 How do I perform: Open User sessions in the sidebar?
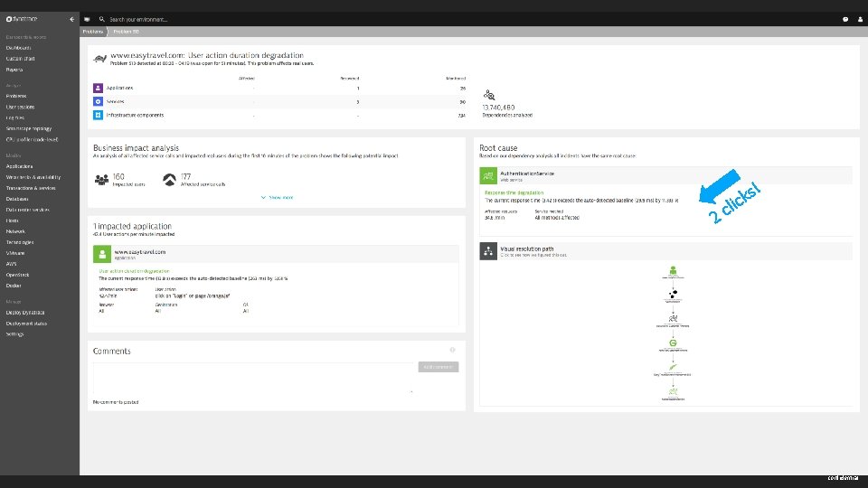(x=21, y=108)
